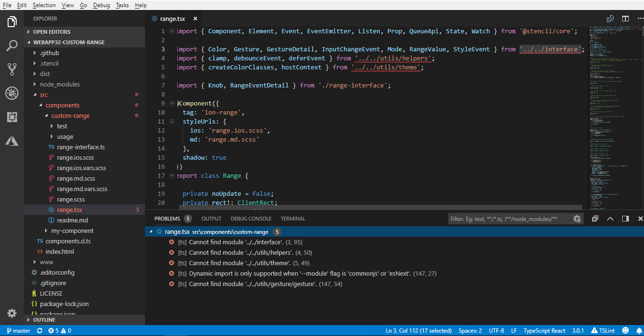Maximize the panel with the chevron-up icon

coord(610,219)
